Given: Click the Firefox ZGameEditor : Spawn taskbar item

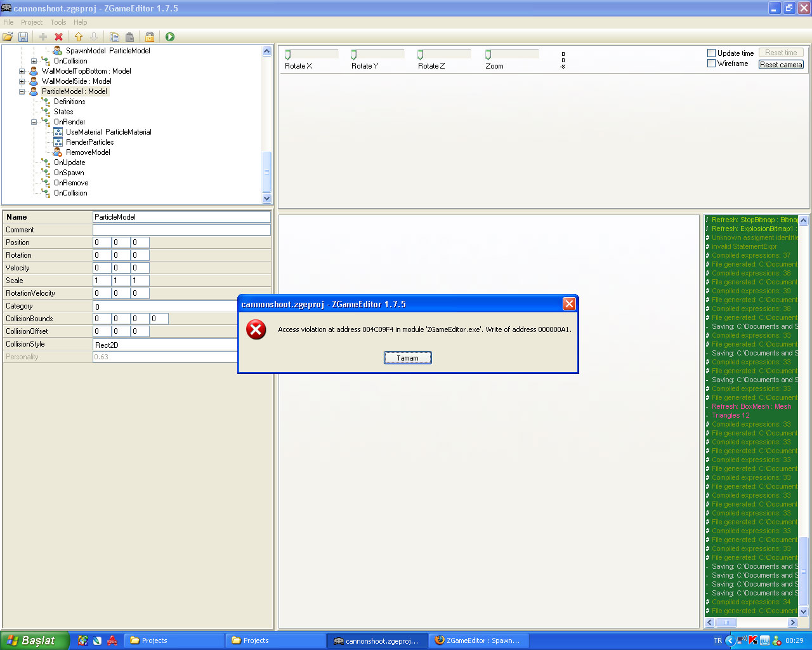Looking at the screenshot, I should click(x=478, y=640).
